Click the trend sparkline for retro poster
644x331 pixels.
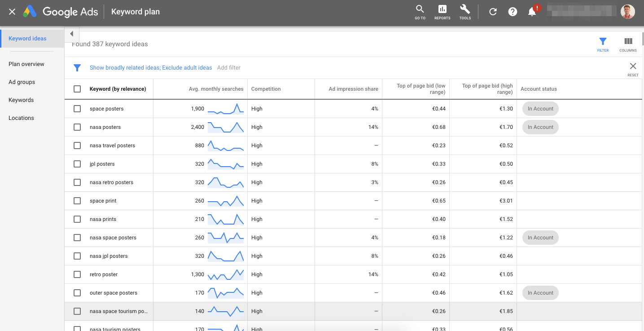pyautogui.click(x=226, y=274)
